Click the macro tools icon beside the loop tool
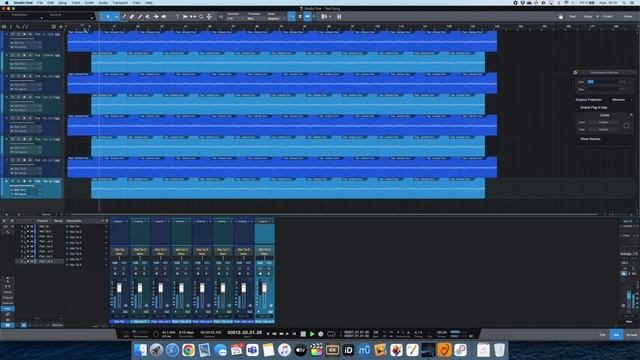The image size is (640, 360). pyautogui.click(x=209, y=17)
